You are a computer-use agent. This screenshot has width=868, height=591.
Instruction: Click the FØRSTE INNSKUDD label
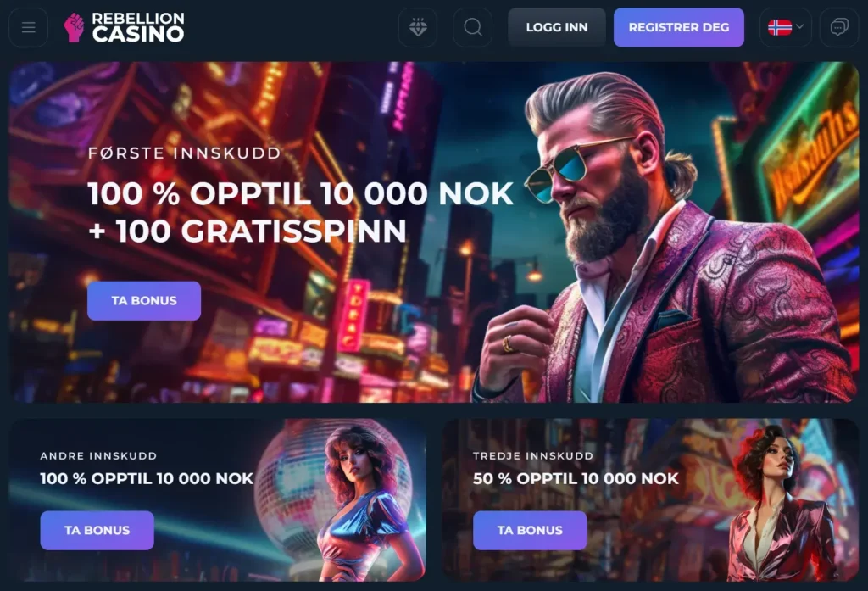(185, 153)
